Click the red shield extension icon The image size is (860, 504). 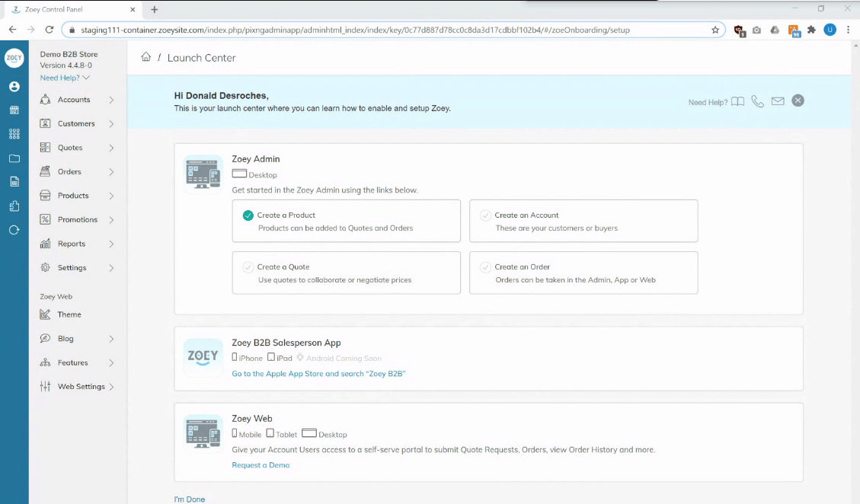pos(739,30)
